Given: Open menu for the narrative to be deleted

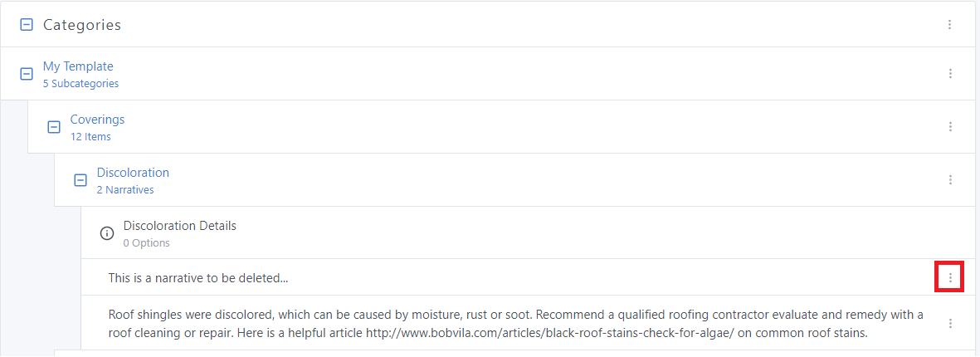Looking at the screenshot, I should (x=950, y=277).
